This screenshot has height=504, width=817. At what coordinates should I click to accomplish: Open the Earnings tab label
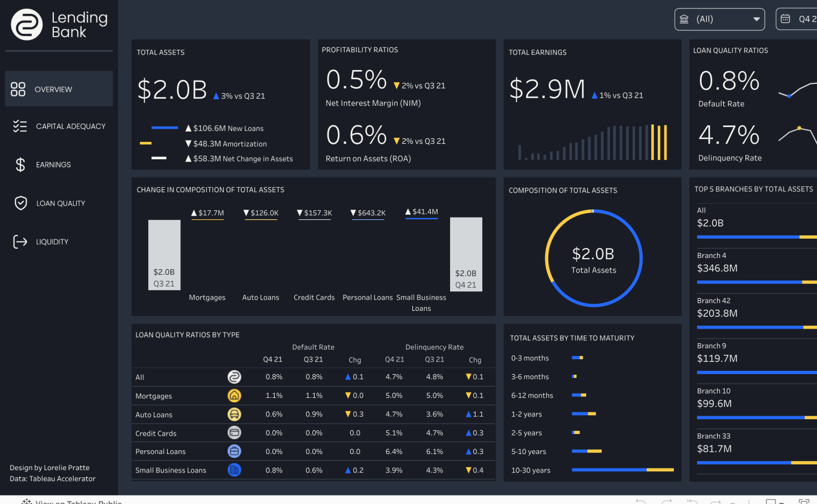[53, 165]
